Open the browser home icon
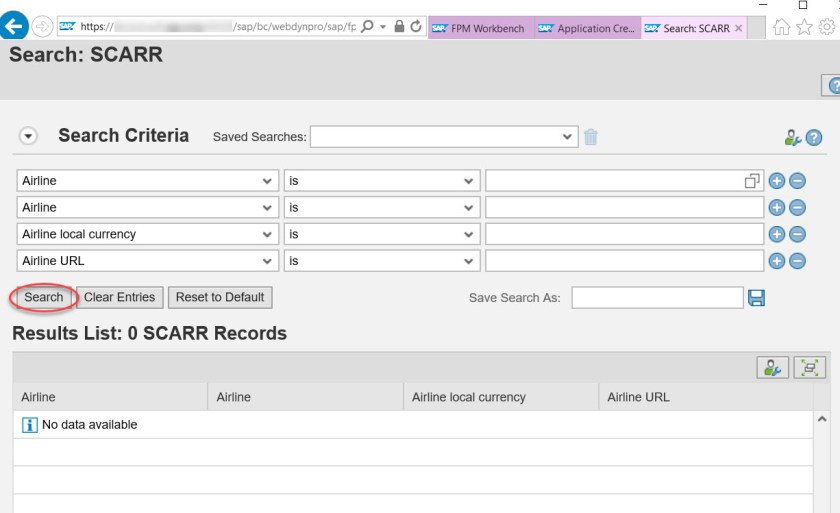Viewport: 840px width, 513px height. click(781, 27)
